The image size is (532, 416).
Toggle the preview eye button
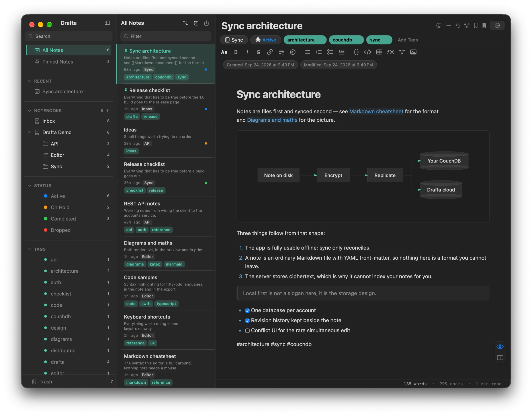500,347
